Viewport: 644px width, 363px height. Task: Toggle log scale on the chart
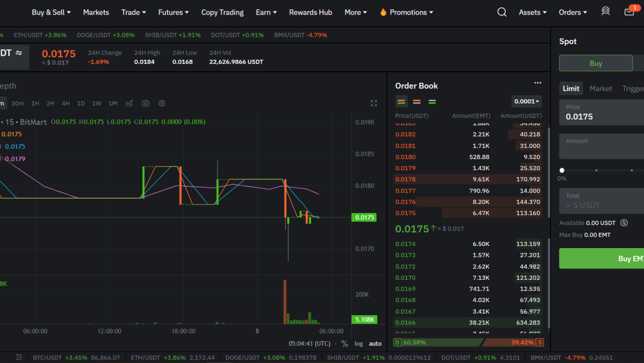tap(359, 344)
